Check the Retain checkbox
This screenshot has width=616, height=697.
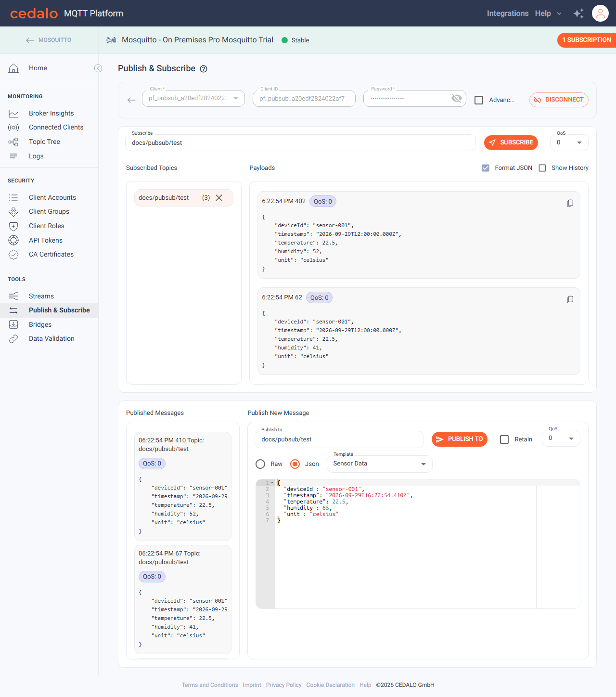tap(504, 439)
